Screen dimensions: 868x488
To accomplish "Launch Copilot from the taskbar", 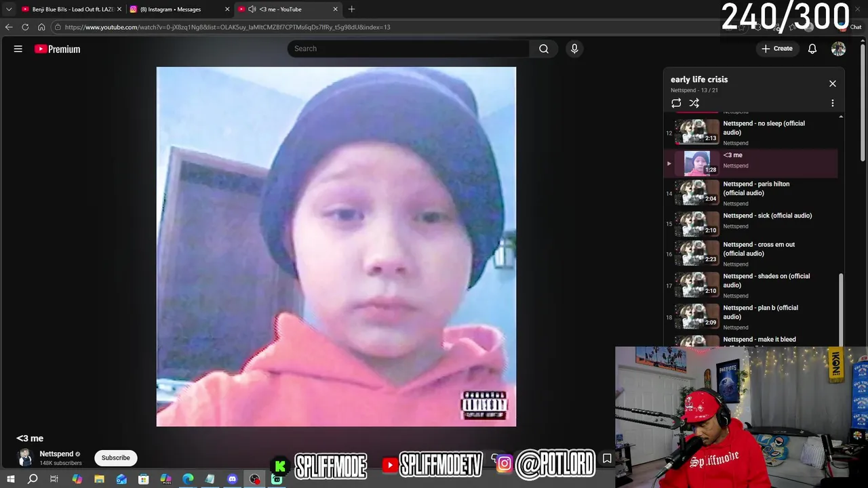I will (x=77, y=479).
